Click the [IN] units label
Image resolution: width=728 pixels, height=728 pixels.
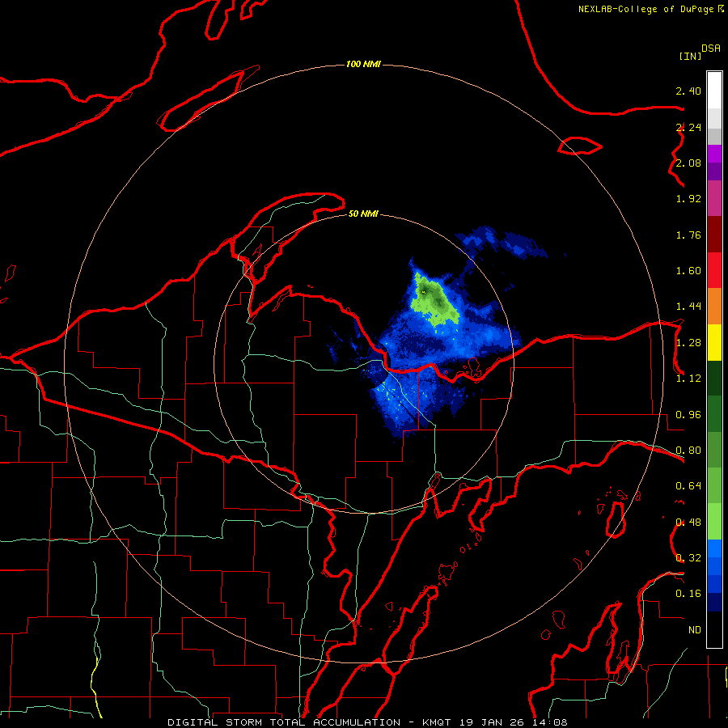(690, 56)
